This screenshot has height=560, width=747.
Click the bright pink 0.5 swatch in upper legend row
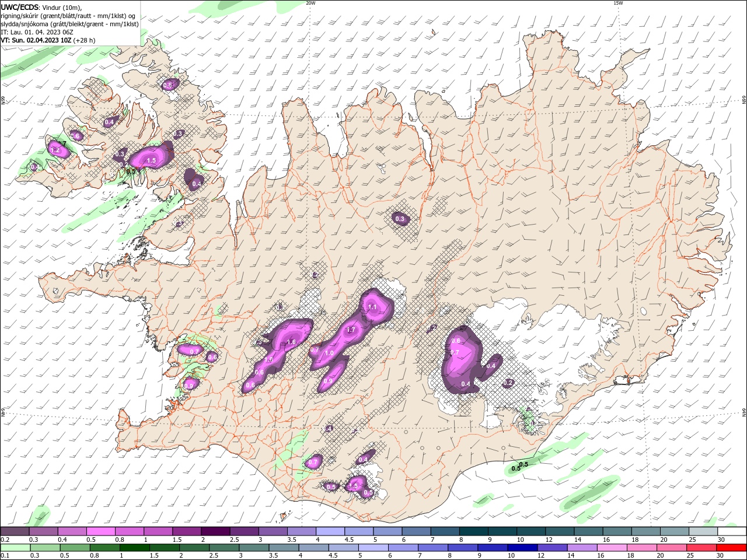101,531
